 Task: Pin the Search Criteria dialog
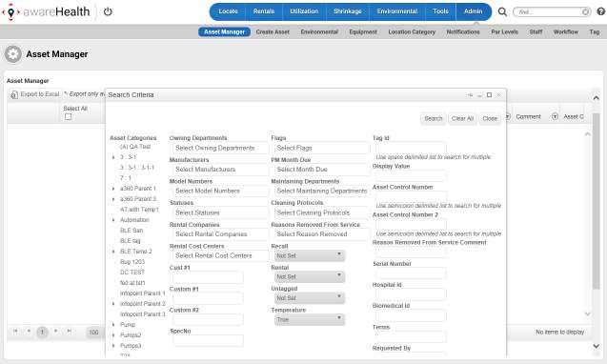pos(470,95)
